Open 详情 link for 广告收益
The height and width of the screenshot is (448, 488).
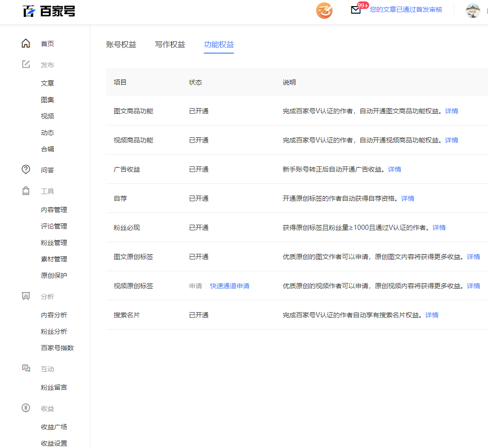coord(395,169)
